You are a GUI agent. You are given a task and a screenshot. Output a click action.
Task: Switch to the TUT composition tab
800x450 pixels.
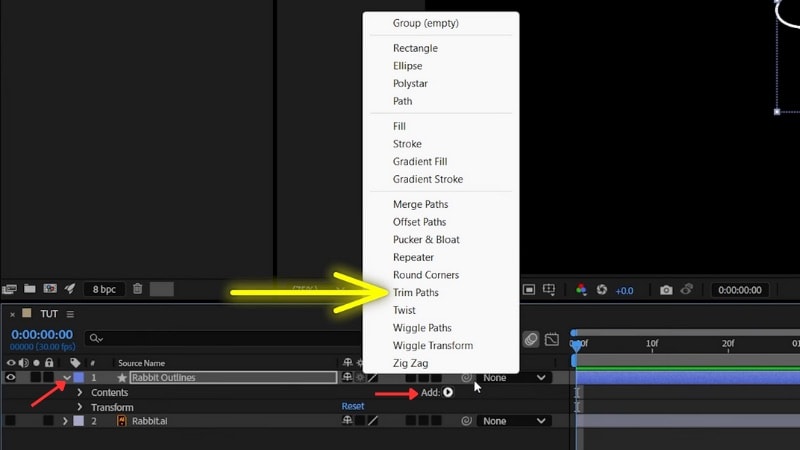click(x=49, y=314)
